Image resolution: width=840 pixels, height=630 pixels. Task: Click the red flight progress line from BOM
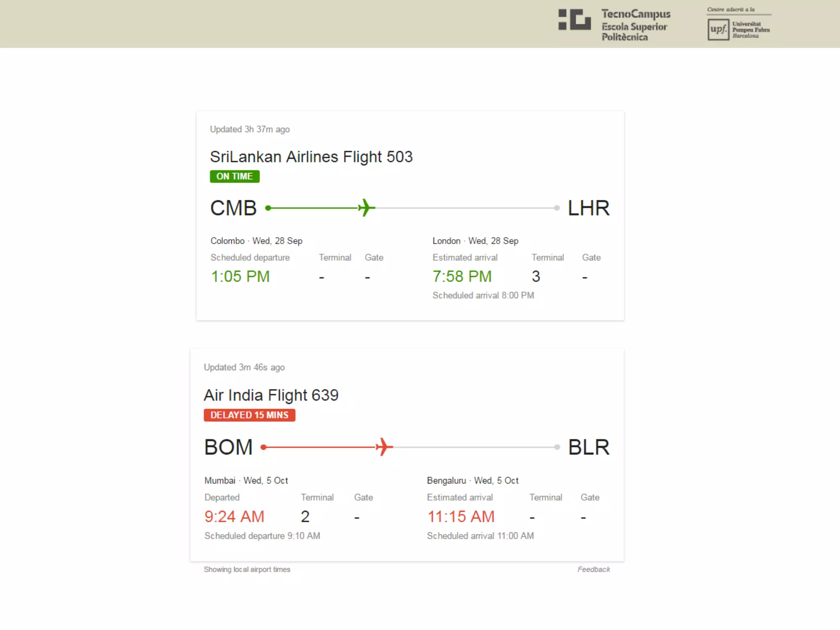pos(321,447)
